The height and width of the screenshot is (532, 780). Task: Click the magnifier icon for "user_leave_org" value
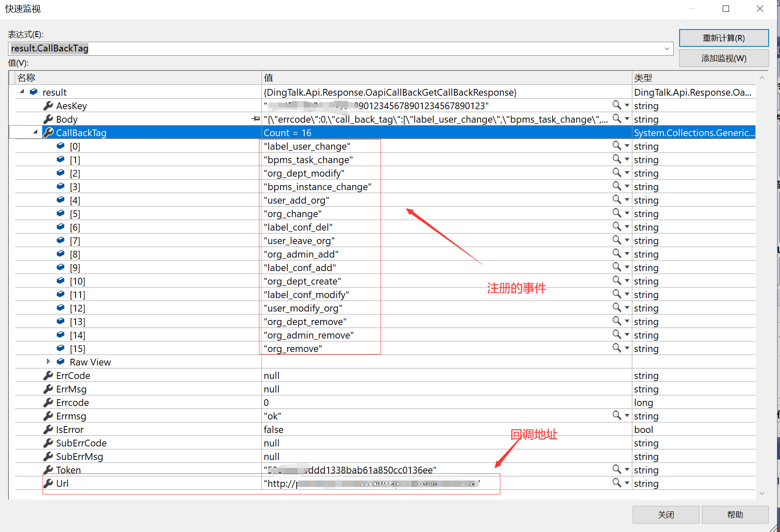click(x=617, y=240)
